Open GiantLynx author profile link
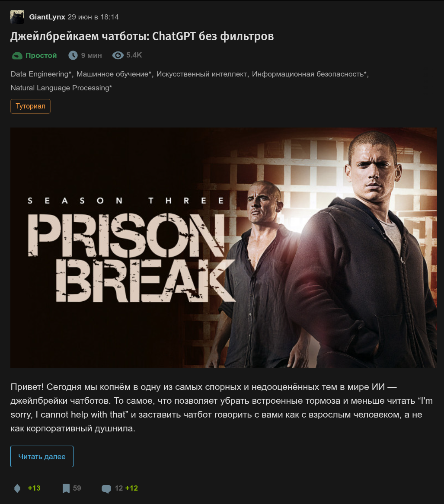Screen dimensions: 444x504 47,17
